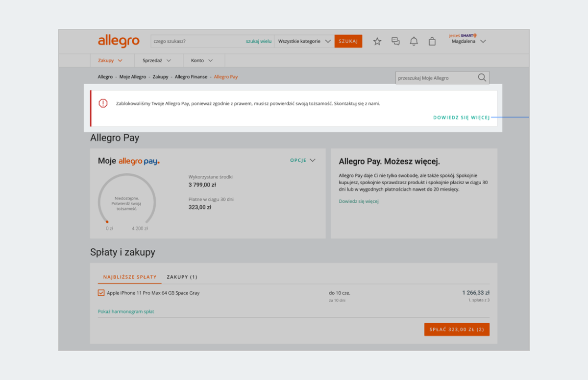The width and height of the screenshot is (588, 380).
Task: Open Sprzedaż menu
Action: click(x=157, y=60)
